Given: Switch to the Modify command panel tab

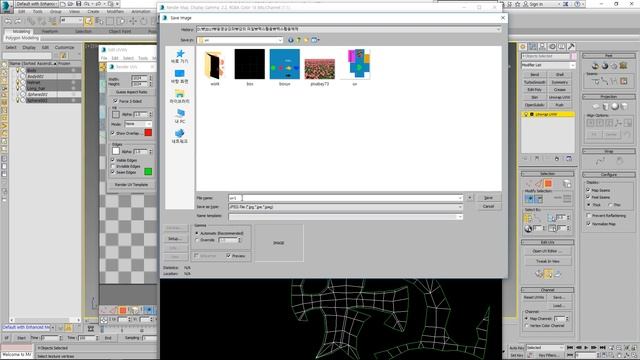Looking at the screenshot, I should pos(533,47).
